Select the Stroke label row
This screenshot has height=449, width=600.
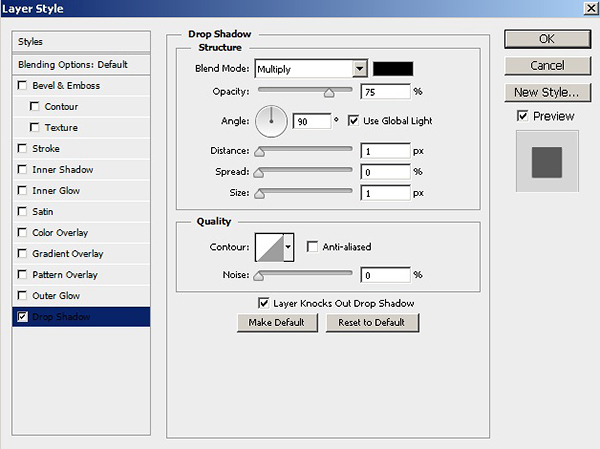coord(81,148)
